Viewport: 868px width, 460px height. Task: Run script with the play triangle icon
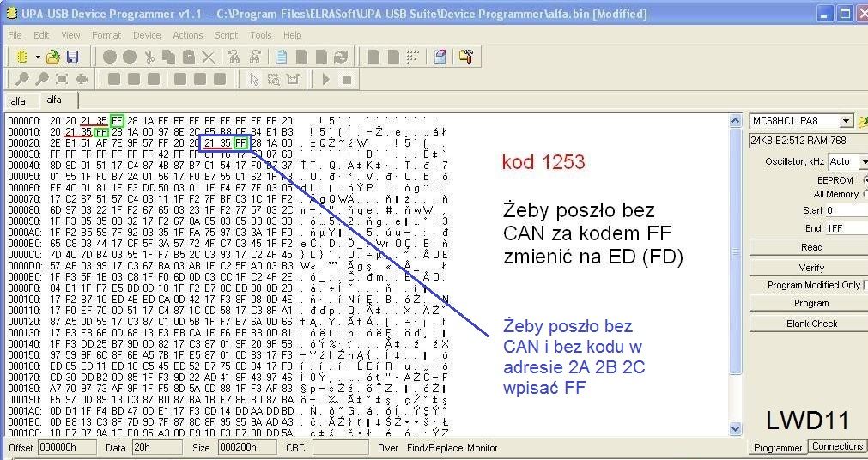click(x=326, y=79)
